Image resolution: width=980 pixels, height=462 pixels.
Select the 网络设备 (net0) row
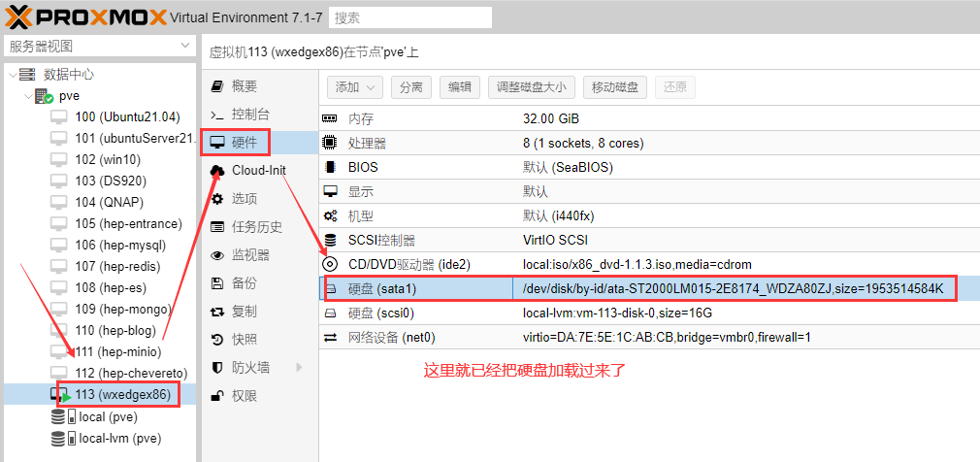pyautogui.click(x=649, y=337)
